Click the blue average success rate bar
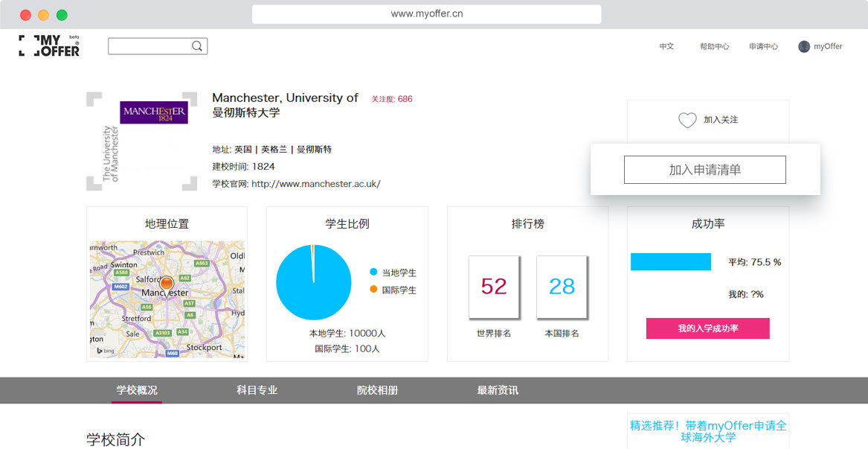The width and height of the screenshot is (868, 449). tap(671, 261)
